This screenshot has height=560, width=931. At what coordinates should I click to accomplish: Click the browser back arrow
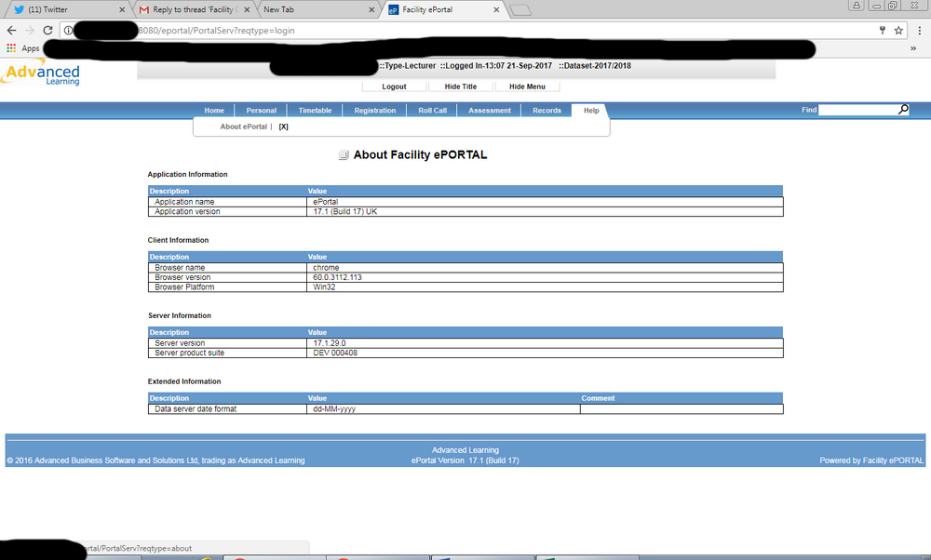[12, 31]
